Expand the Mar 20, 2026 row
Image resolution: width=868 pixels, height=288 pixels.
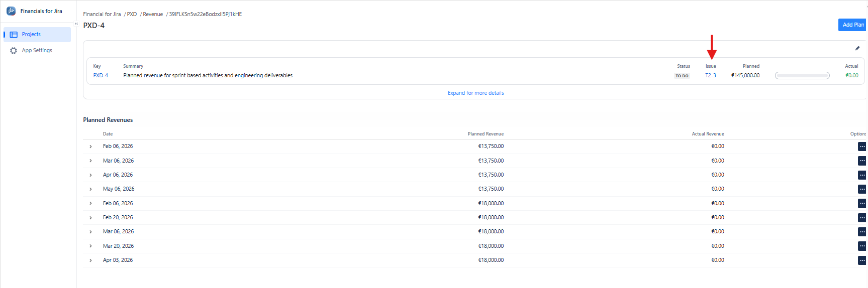click(x=90, y=246)
